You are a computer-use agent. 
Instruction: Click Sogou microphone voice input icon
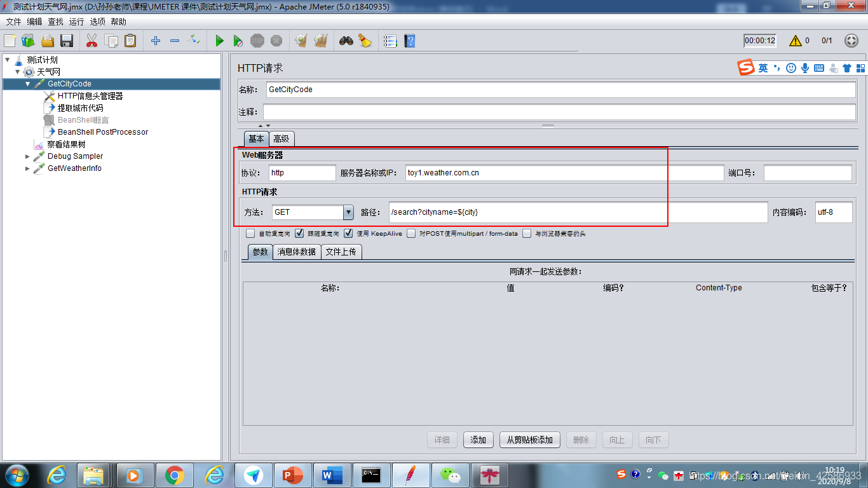(x=805, y=68)
